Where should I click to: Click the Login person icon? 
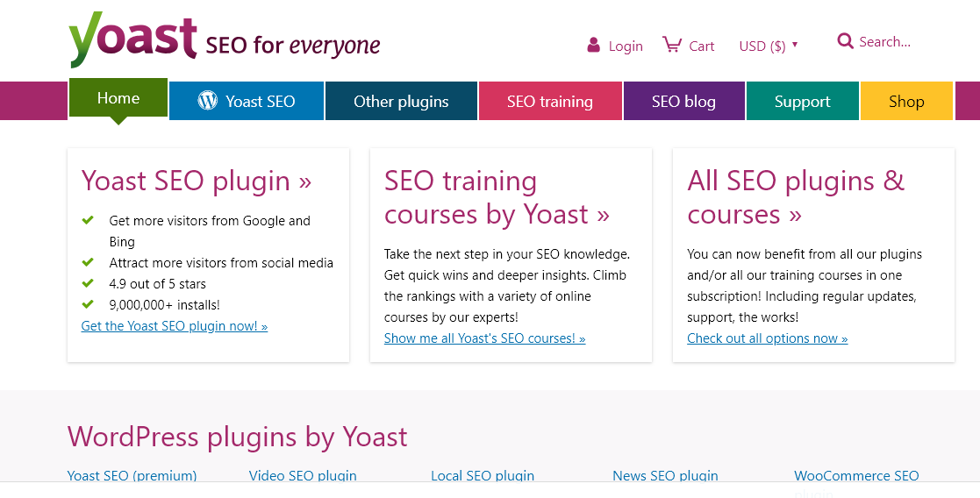[x=593, y=45]
